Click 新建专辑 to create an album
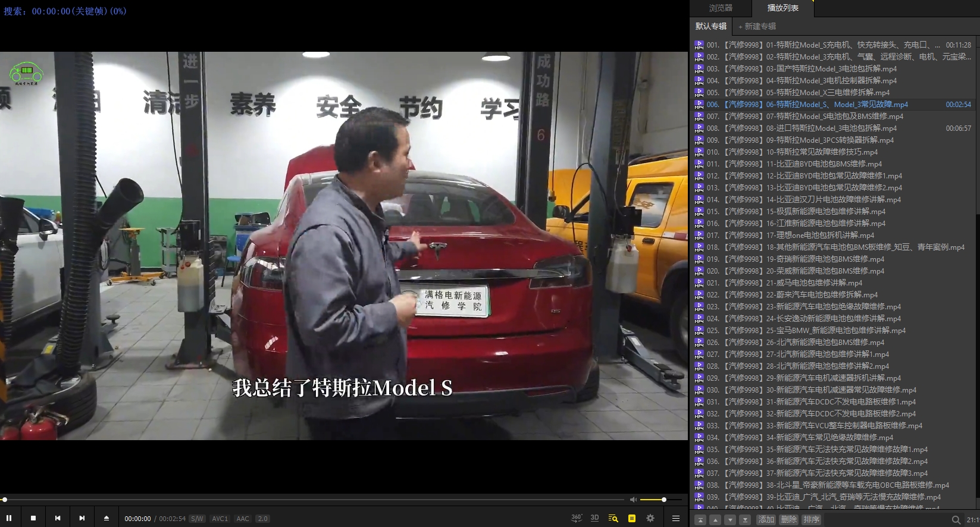980x527 pixels. (x=757, y=26)
